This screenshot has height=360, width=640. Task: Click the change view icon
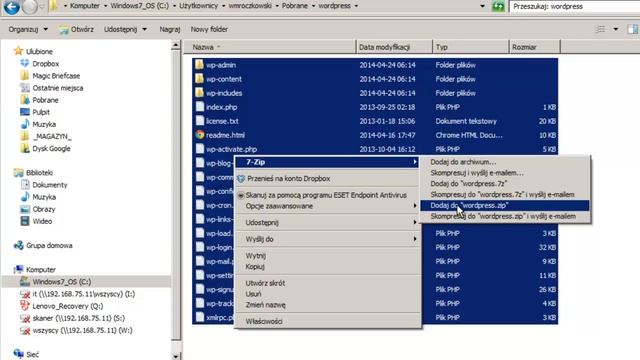click(x=600, y=29)
